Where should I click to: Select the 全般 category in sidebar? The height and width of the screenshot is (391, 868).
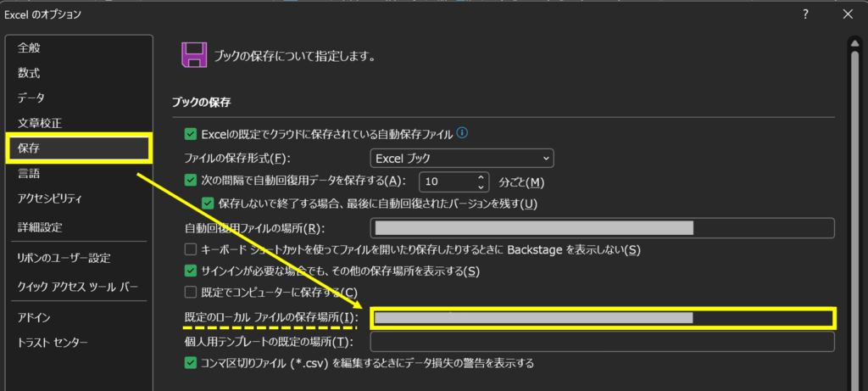(29, 47)
